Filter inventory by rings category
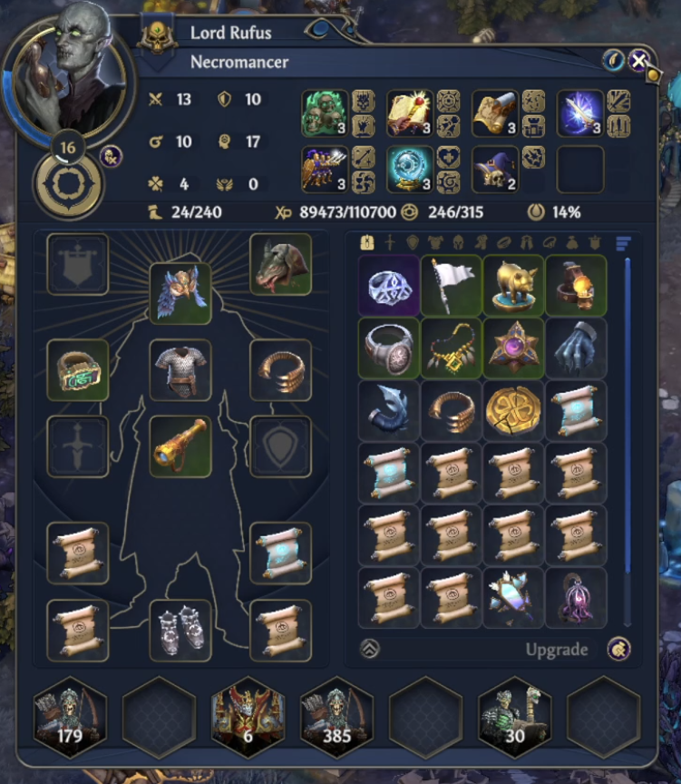 coord(503,243)
